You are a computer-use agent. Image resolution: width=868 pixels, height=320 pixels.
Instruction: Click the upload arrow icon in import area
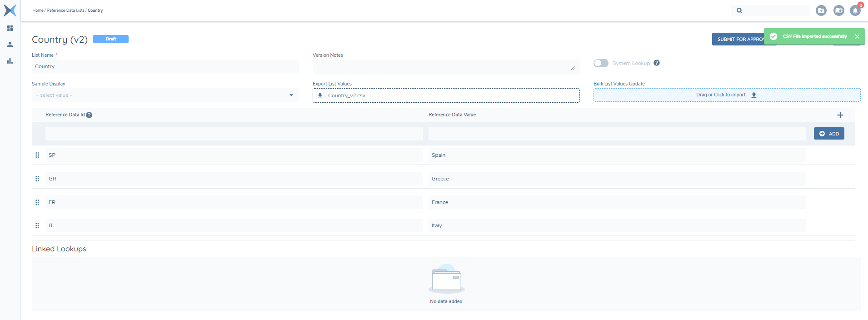click(x=754, y=95)
